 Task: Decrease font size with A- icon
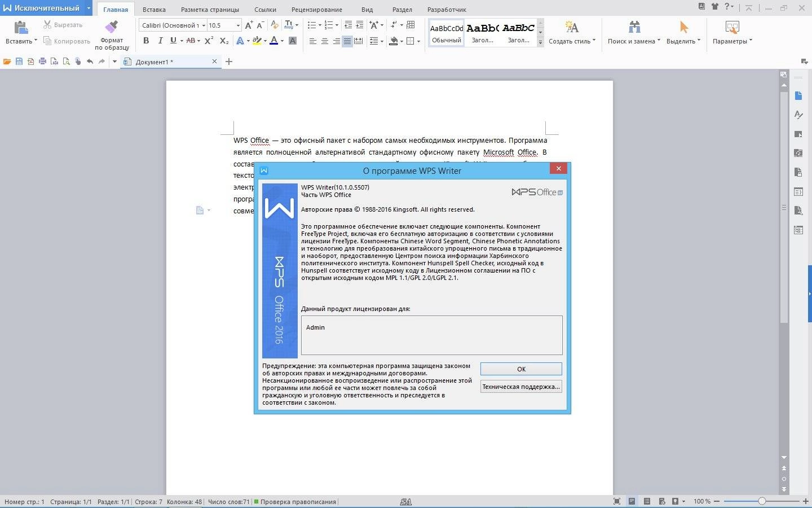(x=260, y=25)
